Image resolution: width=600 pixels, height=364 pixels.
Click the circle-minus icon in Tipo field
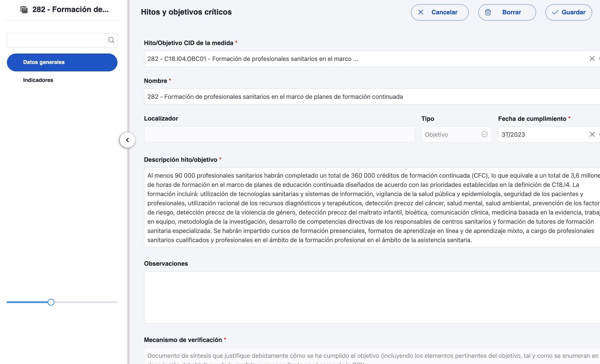click(x=484, y=134)
